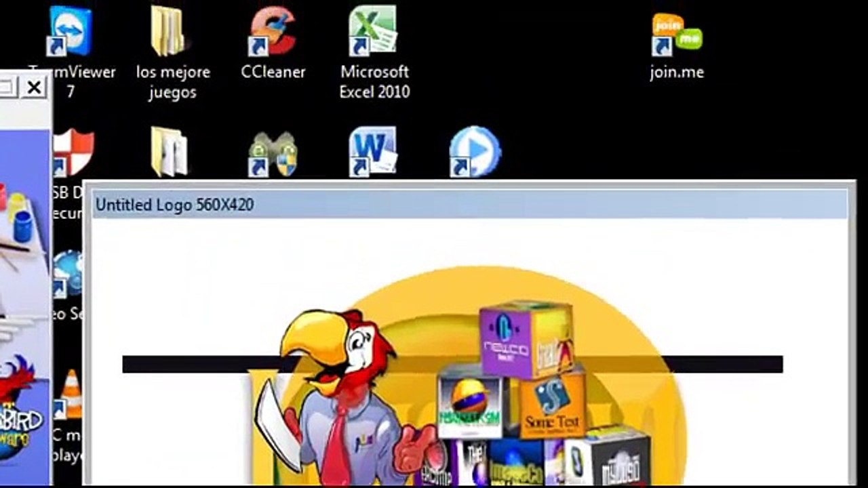
Task: Pick the orange 'Some Text' cube
Action: point(552,404)
